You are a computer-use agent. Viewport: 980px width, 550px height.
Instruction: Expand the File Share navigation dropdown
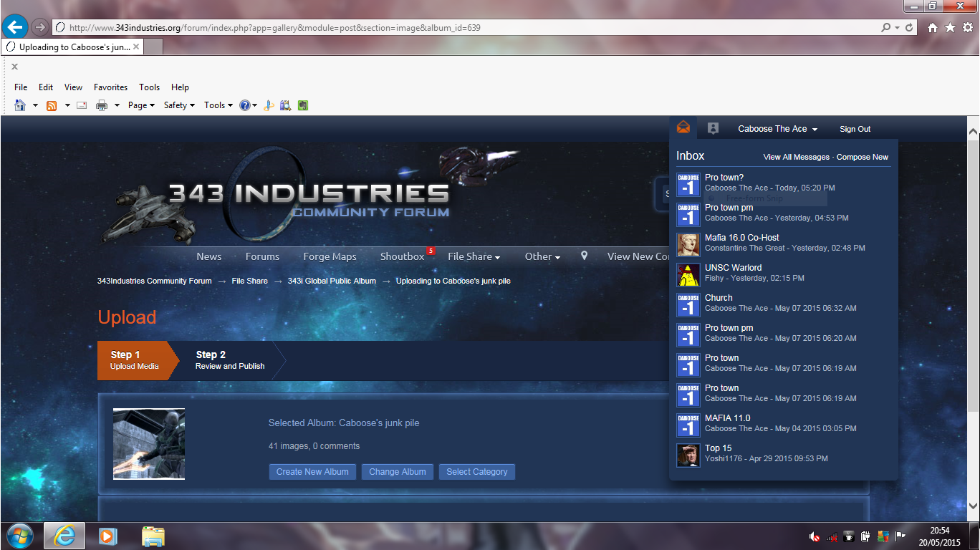click(x=474, y=256)
